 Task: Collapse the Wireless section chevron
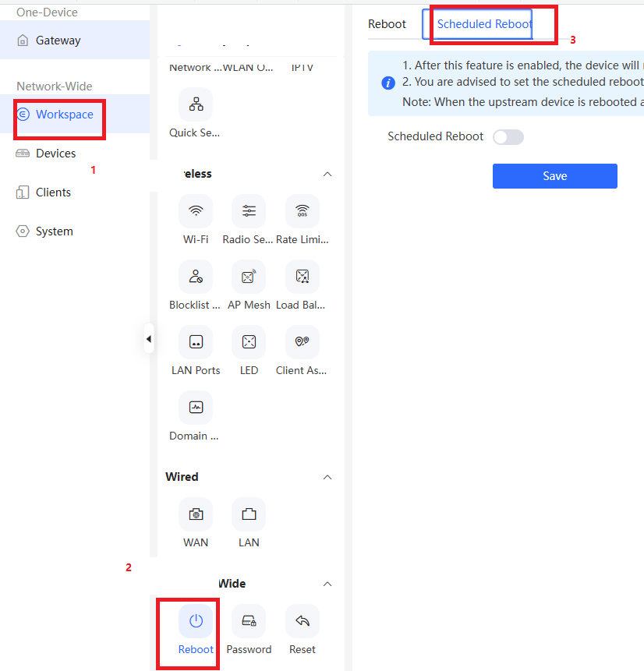pyautogui.click(x=327, y=174)
